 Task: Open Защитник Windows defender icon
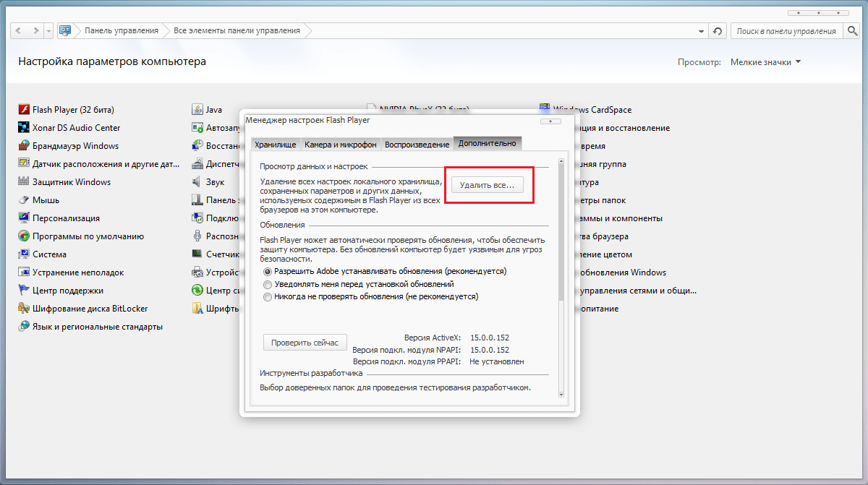tap(24, 182)
